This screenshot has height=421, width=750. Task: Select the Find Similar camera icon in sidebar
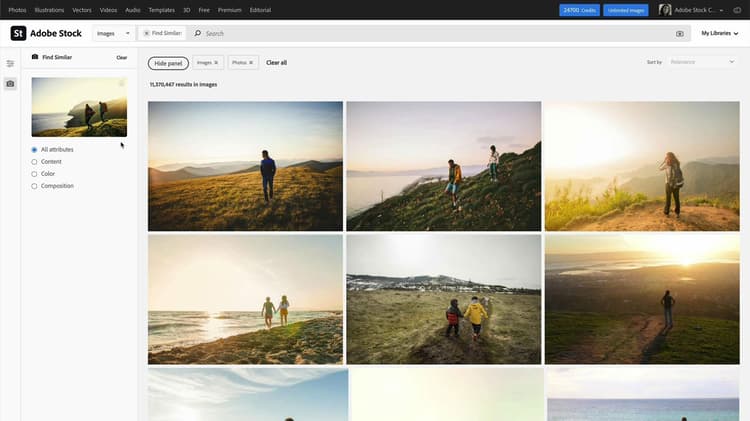point(10,84)
